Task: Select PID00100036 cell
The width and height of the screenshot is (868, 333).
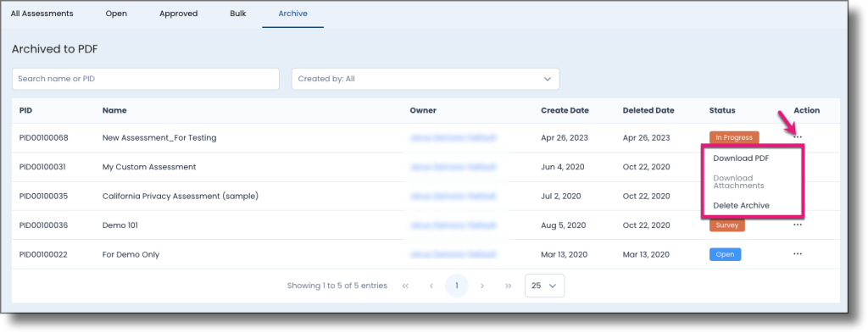Action: (x=43, y=225)
